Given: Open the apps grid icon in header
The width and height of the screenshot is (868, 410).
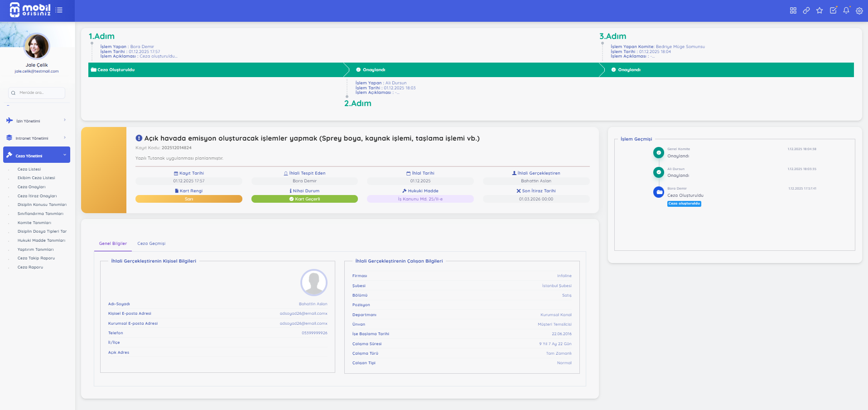Looking at the screenshot, I should coord(793,10).
